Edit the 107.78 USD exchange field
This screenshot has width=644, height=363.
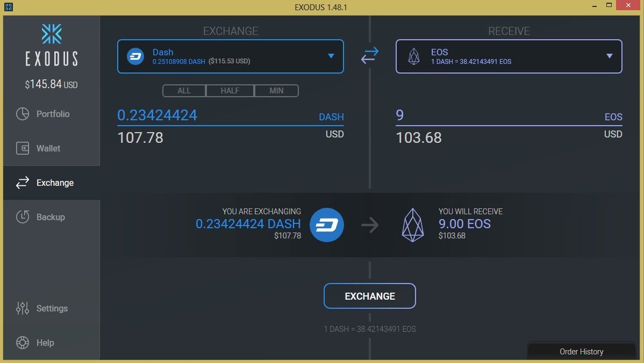(231, 137)
